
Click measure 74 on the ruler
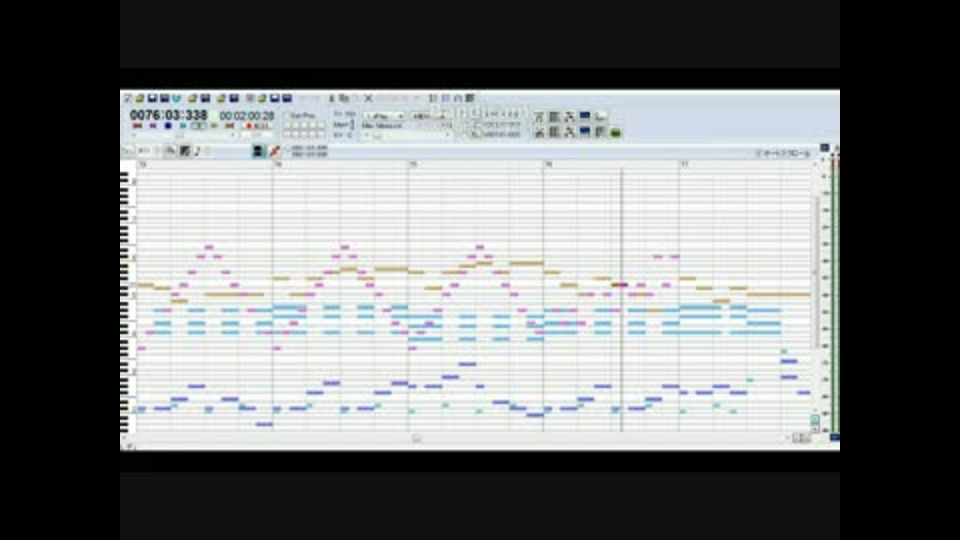click(279, 164)
